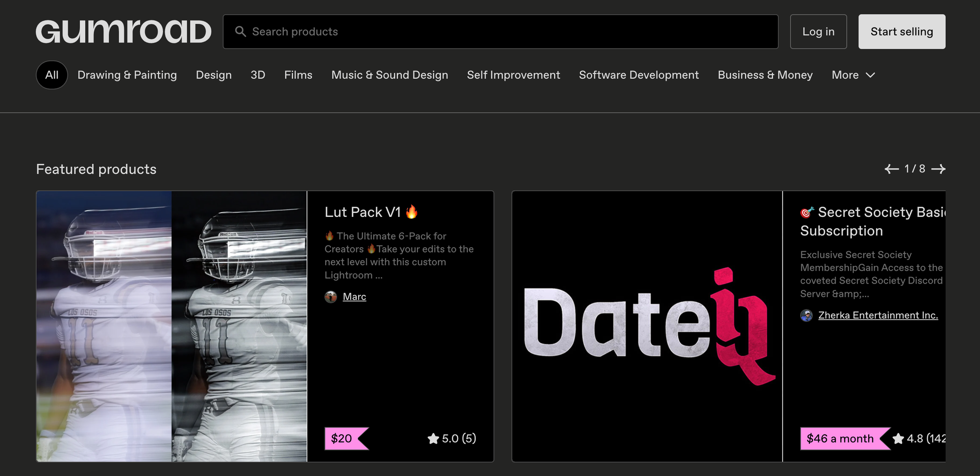Click the target emoji beside Secret Society
The image size is (980, 476).
(807, 212)
